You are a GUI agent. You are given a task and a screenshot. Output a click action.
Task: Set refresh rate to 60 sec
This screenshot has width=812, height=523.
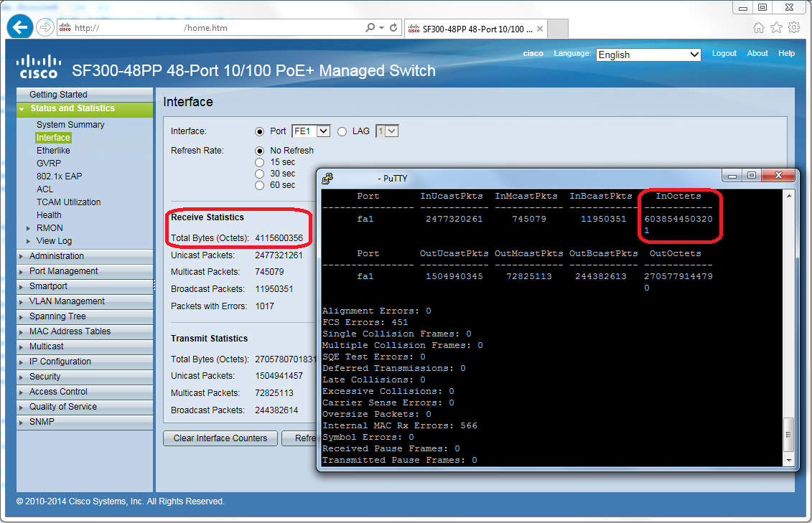click(x=259, y=185)
